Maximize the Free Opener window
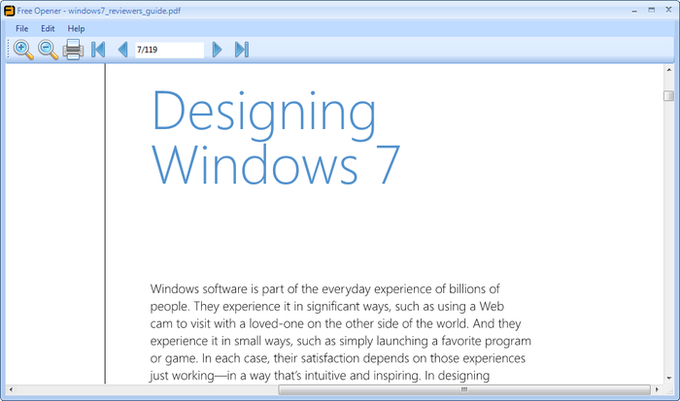680x401 pixels. pos(651,10)
